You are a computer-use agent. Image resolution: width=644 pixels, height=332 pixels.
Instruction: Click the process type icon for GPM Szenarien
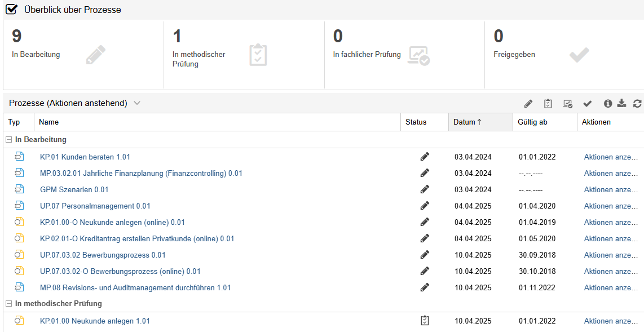click(x=19, y=189)
